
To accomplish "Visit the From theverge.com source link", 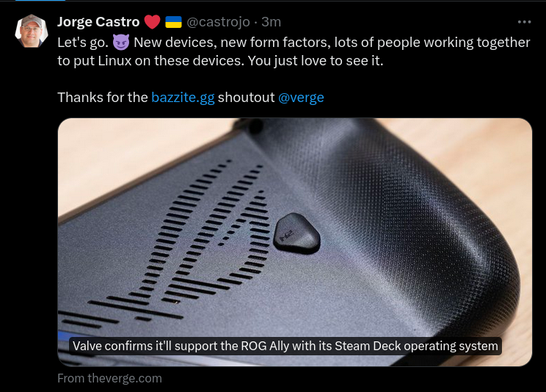I will coord(109,378).
